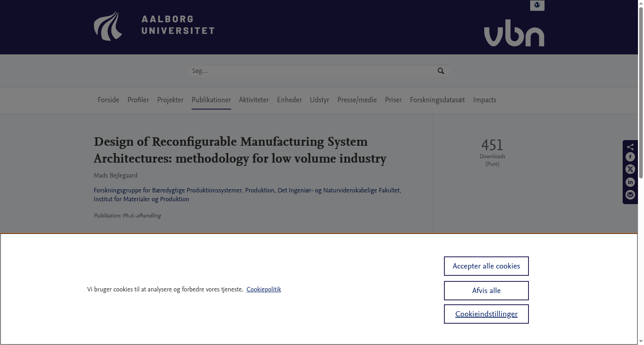Screen dimensions: 644x345
Task: Share on X (Twitter)
Action: (x=630, y=169)
